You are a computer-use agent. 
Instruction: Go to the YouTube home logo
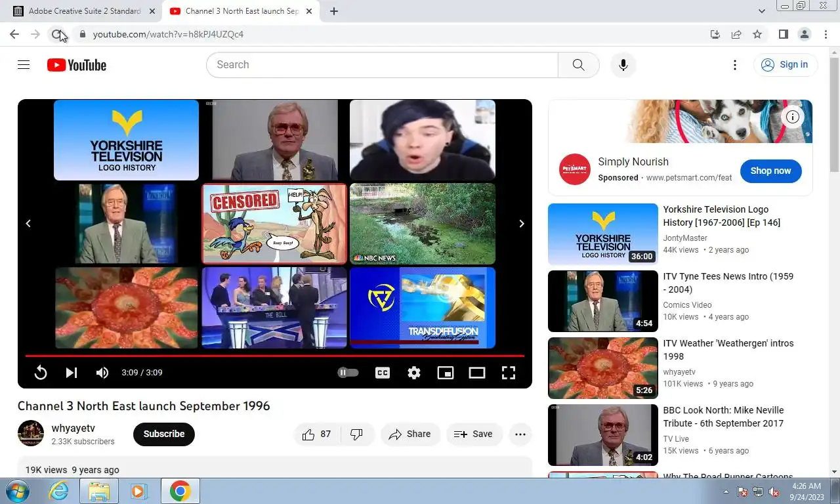pyautogui.click(x=77, y=65)
